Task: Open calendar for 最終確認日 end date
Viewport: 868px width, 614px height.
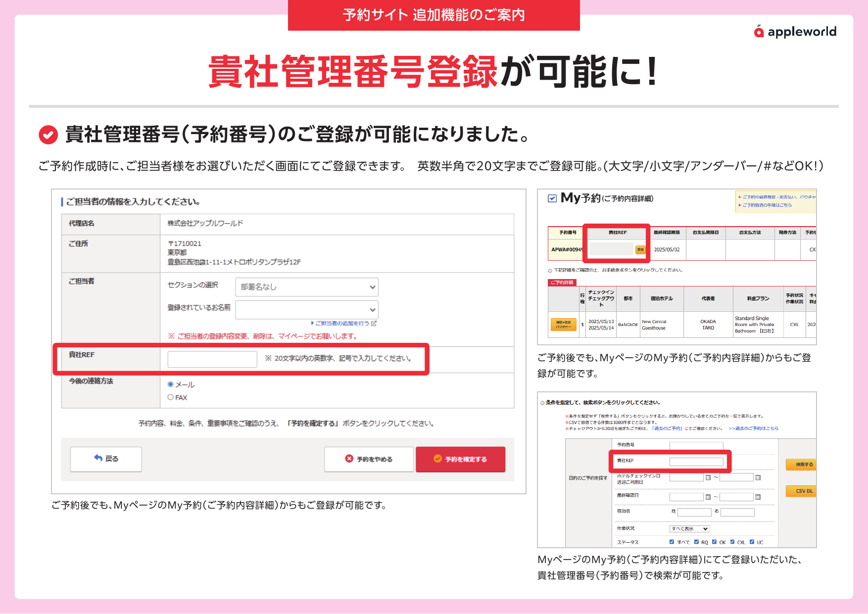Action: click(x=758, y=497)
